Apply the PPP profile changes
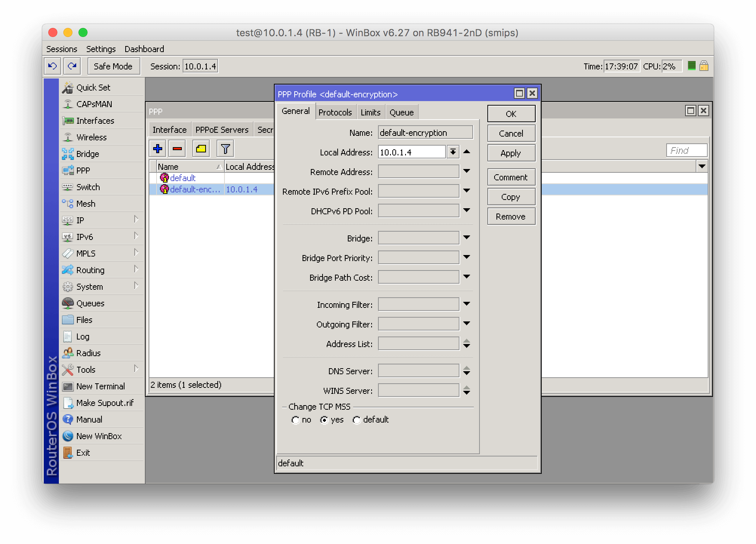Image resolution: width=756 pixels, height=544 pixels. pos(511,153)
